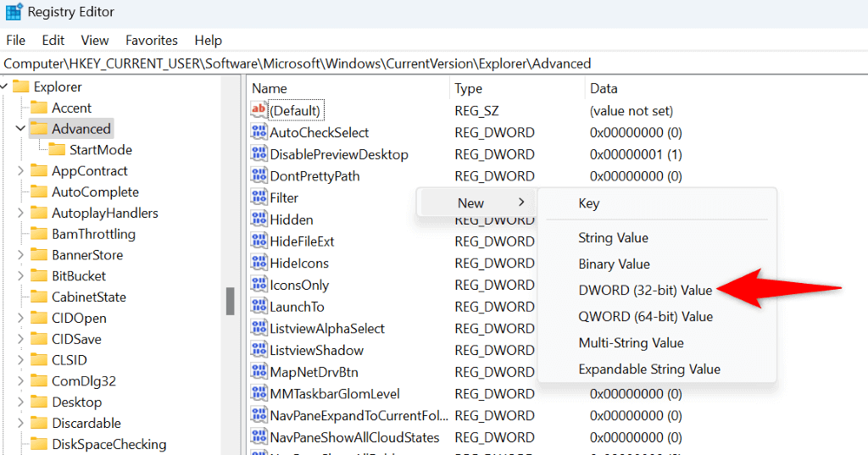
Task: Click the BamThrottling folder icon
Action: tap(39, 234)
